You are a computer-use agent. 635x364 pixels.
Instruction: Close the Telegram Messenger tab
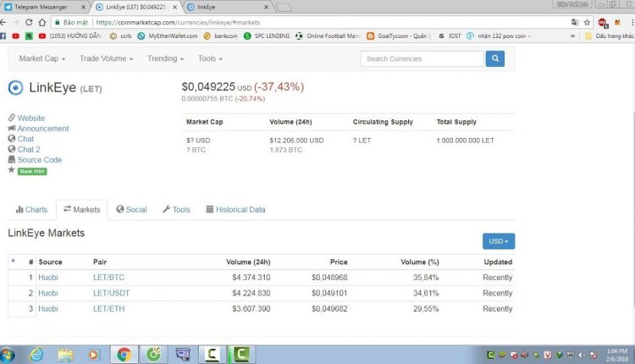83,8
